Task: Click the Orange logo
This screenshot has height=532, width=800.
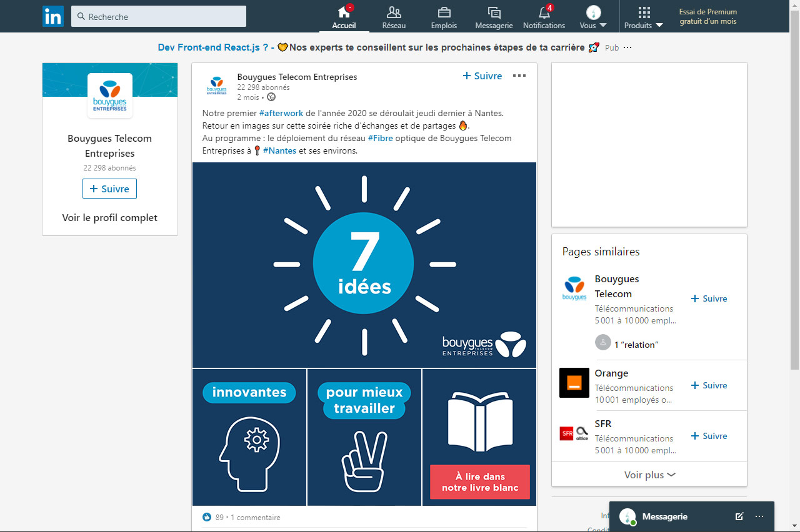Action: click(x=574, y=383)
